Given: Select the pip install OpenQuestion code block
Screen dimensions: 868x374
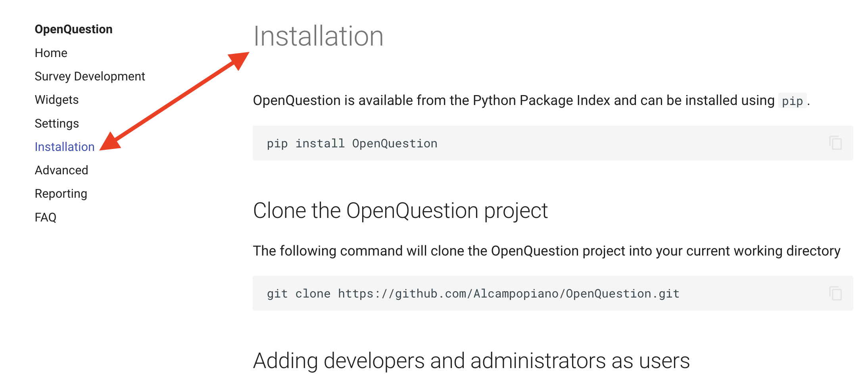Looking at the screenshot, I should click(351, 143).
